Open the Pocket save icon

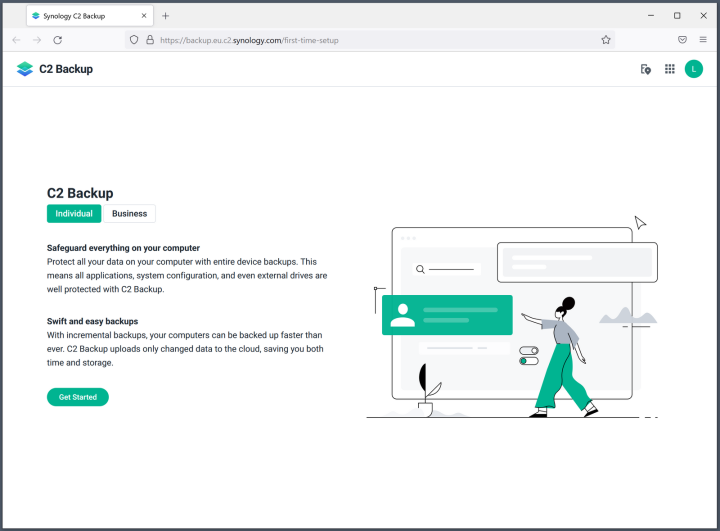(682, 40)
